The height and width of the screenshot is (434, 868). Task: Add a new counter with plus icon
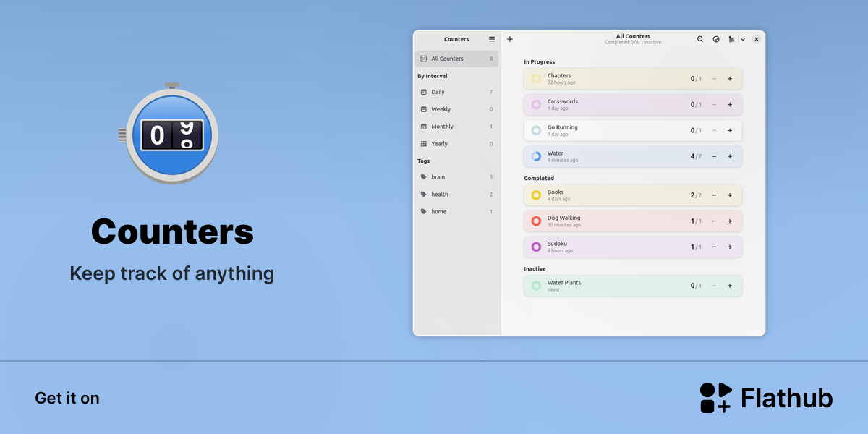point(510,39)
